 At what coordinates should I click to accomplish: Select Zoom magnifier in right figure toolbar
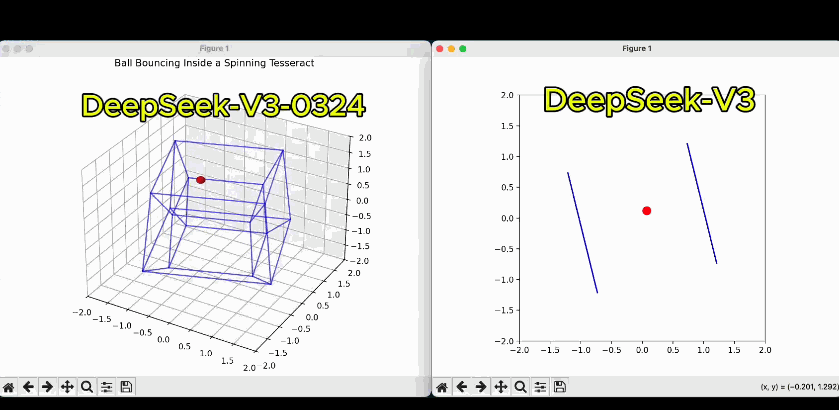click(x=520, y=386)
